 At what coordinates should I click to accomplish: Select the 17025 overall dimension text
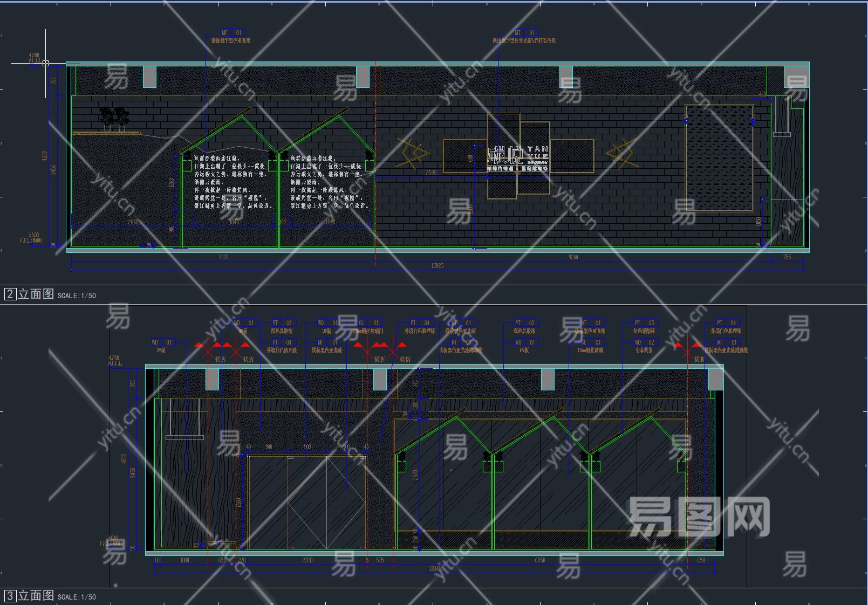[437, 266]
